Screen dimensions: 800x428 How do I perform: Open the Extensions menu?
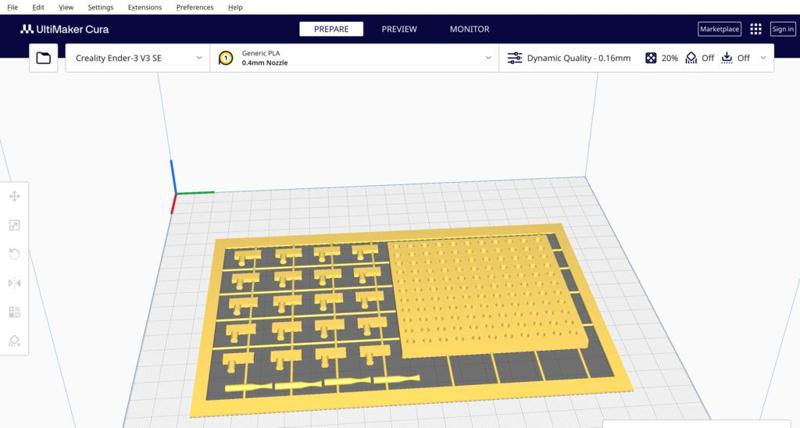pos(145,7)
